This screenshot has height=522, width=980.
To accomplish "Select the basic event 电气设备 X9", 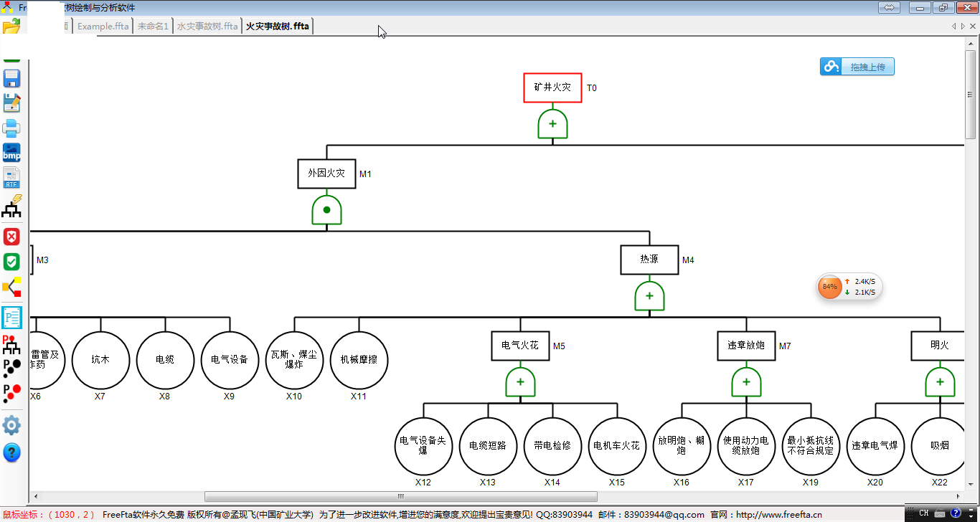I will point(230,360).
